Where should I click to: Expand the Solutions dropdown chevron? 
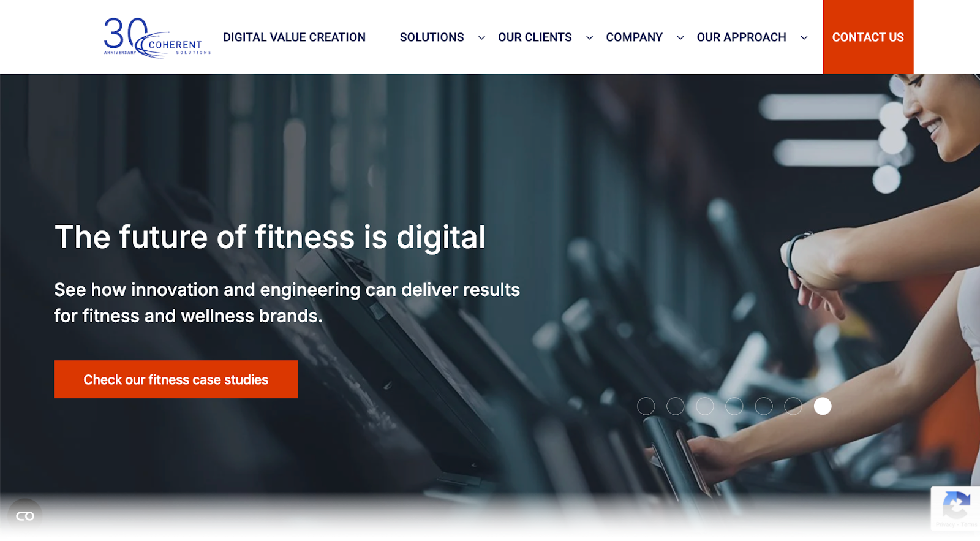point(481,38)
